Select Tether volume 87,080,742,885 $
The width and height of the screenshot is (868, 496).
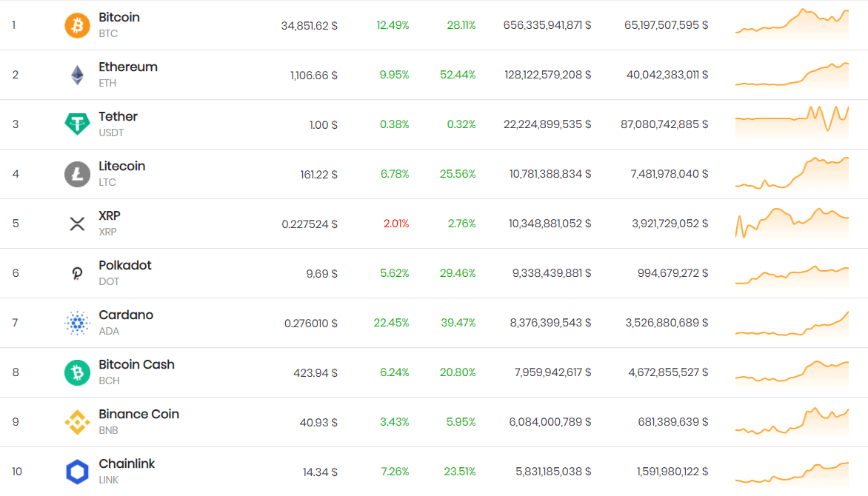(x=664, y=124)
